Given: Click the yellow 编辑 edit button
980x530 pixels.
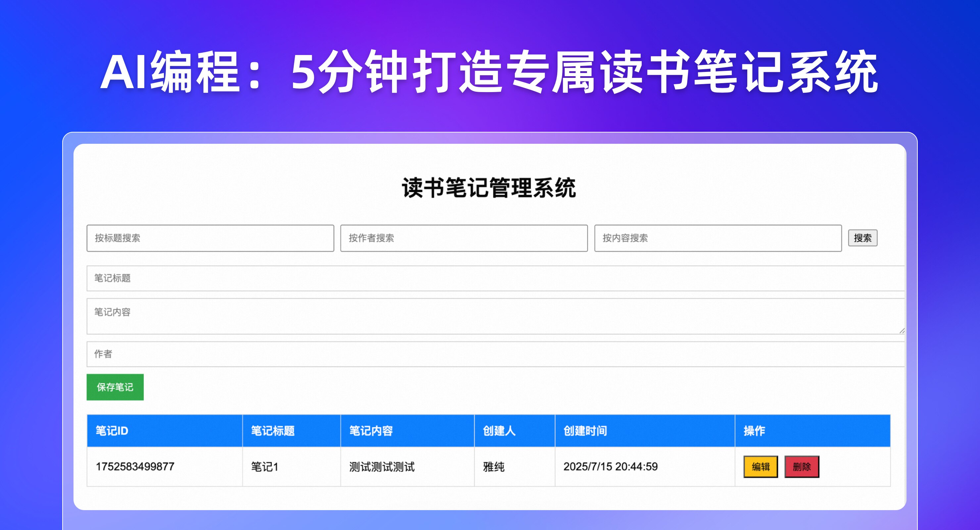Looking at the screenshot, I should (x=760, y=466).
